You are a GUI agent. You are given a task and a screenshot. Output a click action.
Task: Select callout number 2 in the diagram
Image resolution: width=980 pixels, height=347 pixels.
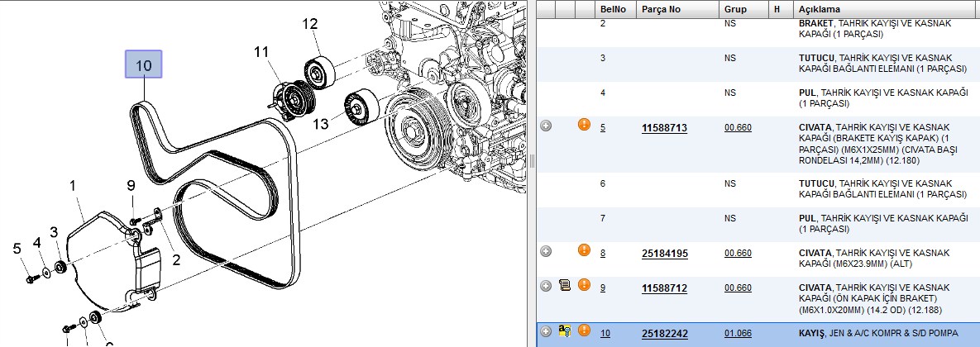tap(176, 260)
